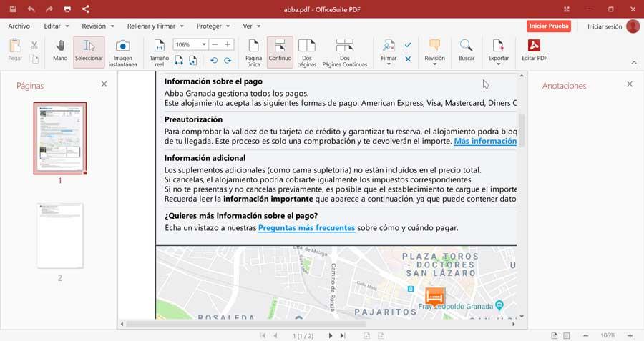Fit page to width icon
644x341 pixels.
[x=179, y=60]
